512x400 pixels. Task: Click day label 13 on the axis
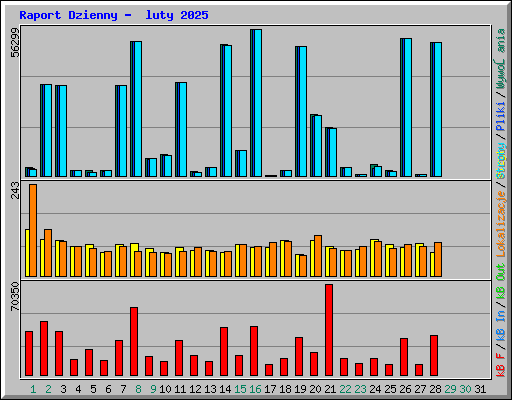(x=210, y=389)
